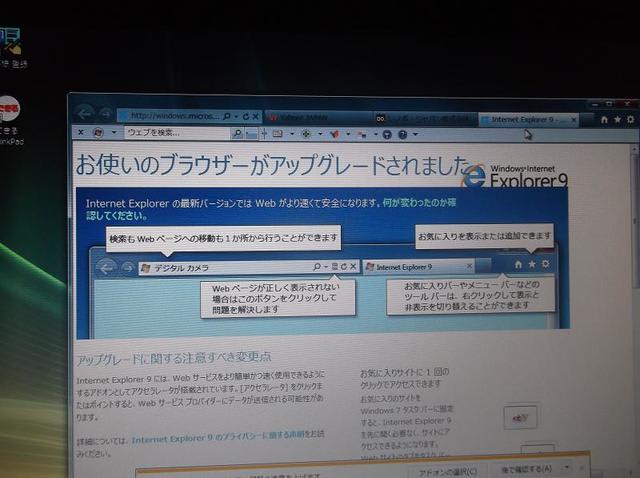
Task: Click the デジタル カメラ address box in illustration
Action: 249,267
